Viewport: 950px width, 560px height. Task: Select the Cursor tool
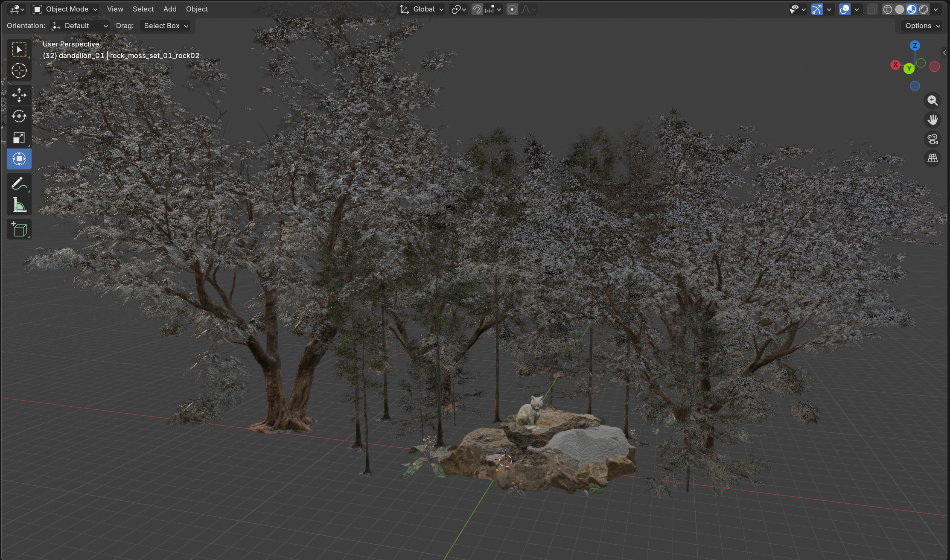click(19, 70)
